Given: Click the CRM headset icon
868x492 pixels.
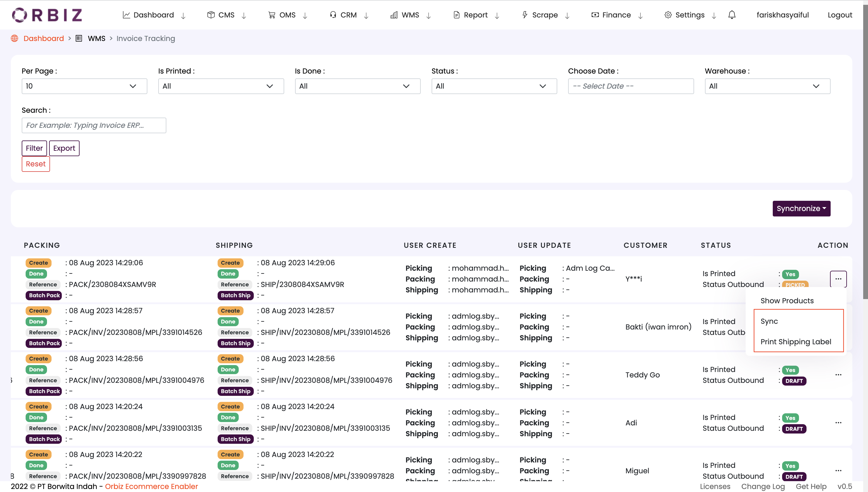Looking at the screenshot, I should coord(333,15).
